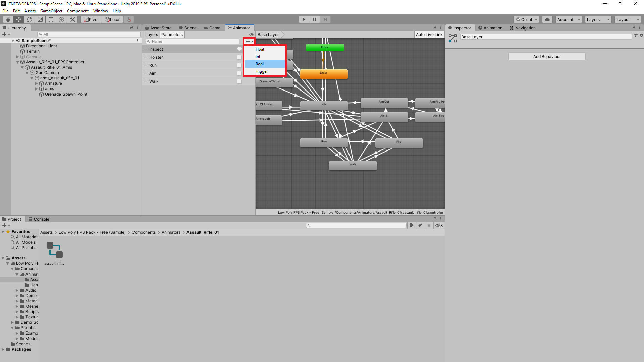Click the Add Behaviour button in Inspector
This screenshot has width=644, height=362.
pos(547,56)
